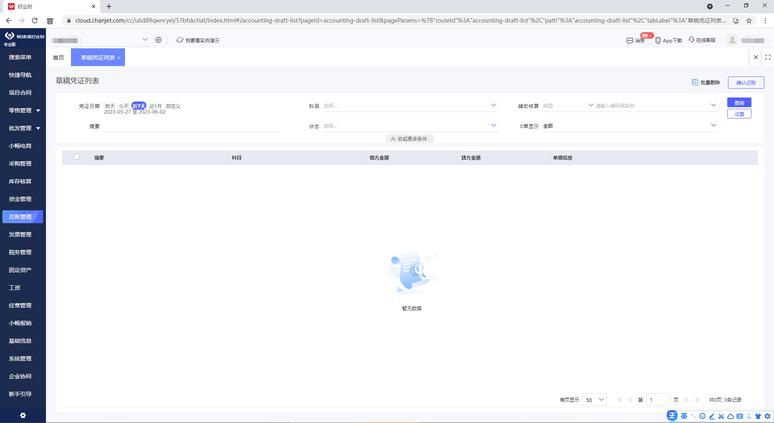Click the blue 查询 search button

click(739, 103)
